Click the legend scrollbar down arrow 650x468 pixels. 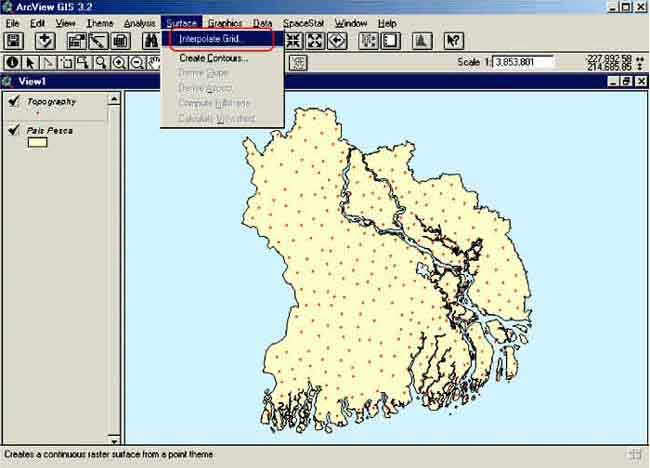coord(115,439)
